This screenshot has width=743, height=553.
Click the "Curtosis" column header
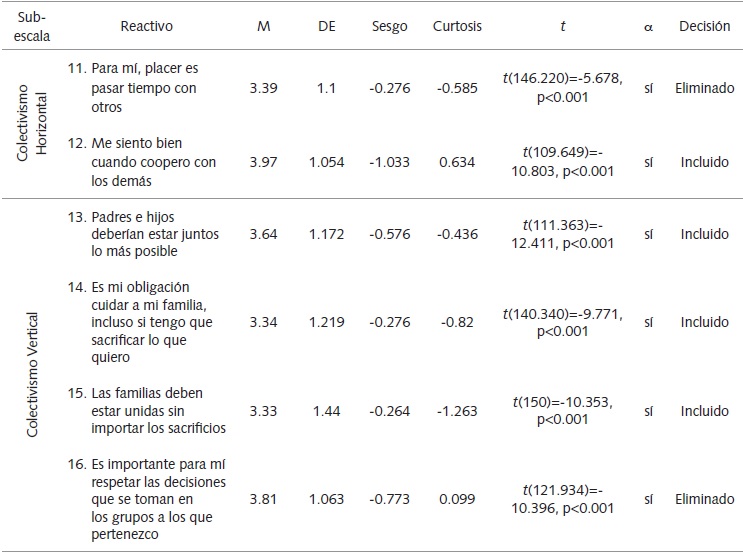coord(456,27)
